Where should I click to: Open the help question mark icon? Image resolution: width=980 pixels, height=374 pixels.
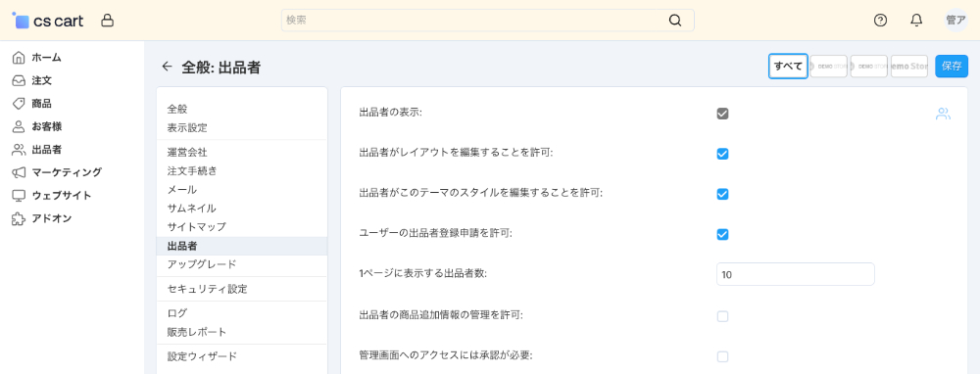[x=880, y=20]
